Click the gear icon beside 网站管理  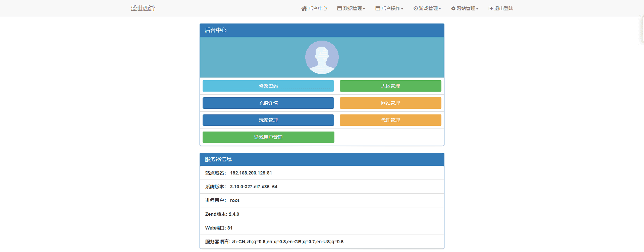[453, 8]
